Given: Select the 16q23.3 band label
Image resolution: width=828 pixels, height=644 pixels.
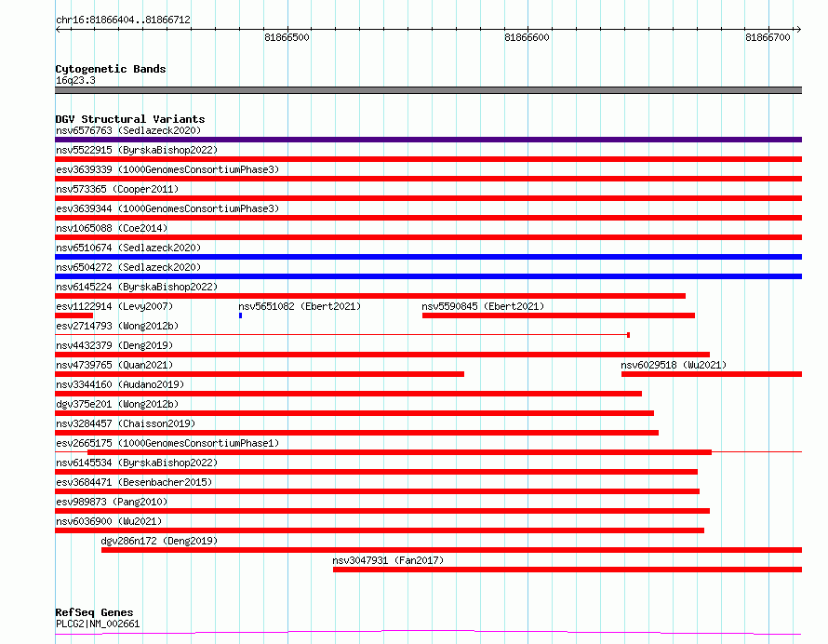Looking at the screenshot, I should pyautogui.click(x=75, y=80).
